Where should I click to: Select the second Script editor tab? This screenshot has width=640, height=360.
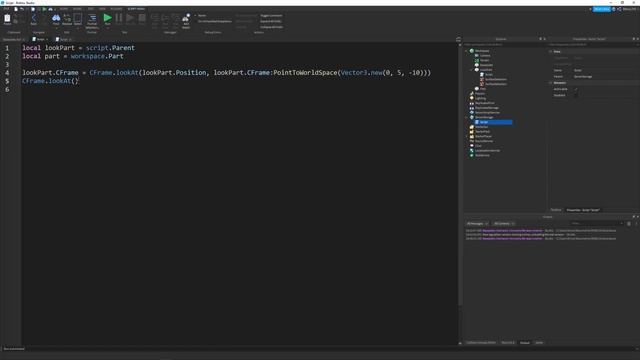click(63, 40)
